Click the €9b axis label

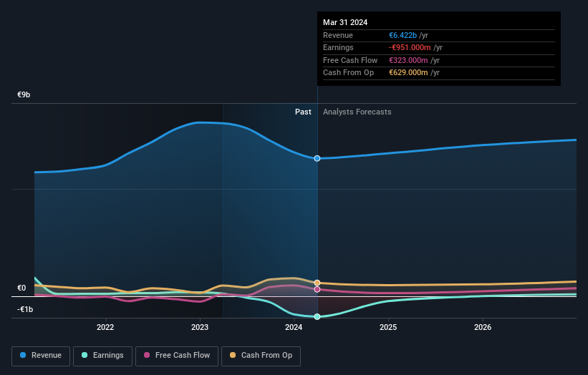point(24,94)
